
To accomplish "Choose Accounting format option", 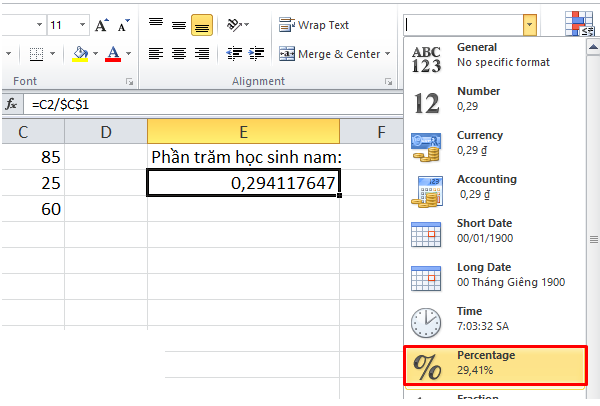I will 494,190.
